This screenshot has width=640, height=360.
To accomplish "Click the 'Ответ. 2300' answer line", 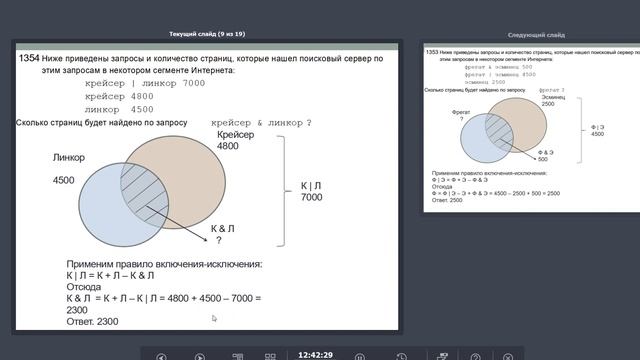I will click(92, 321).
